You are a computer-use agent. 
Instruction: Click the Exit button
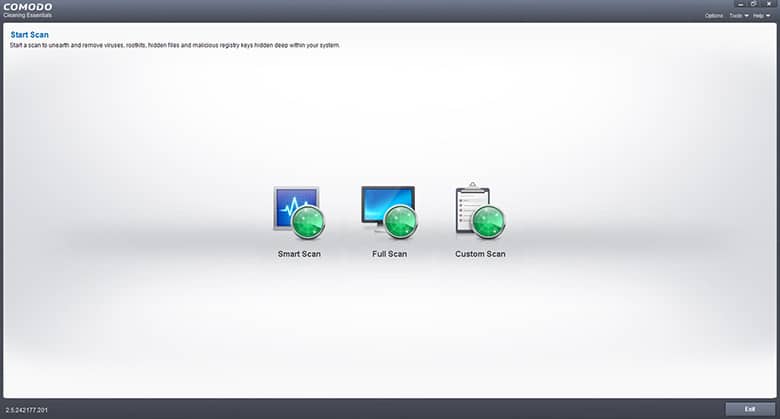pos(750,409)
